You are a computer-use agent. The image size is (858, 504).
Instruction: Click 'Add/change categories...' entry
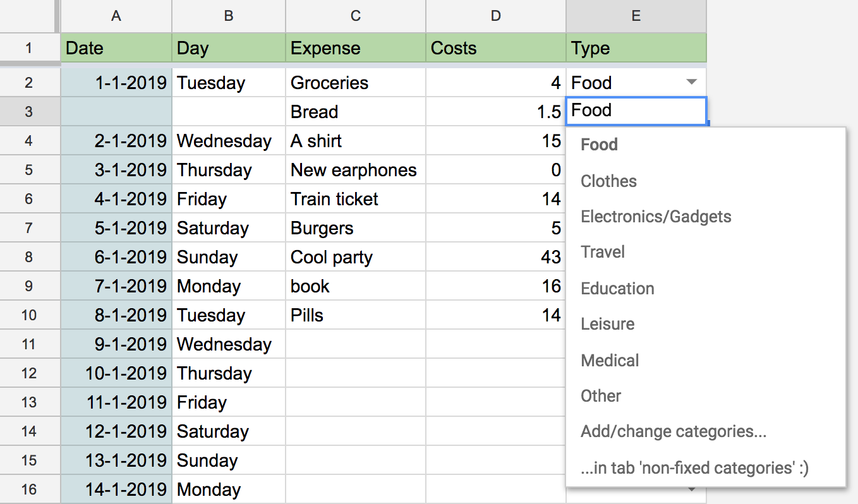click(674, 432)
